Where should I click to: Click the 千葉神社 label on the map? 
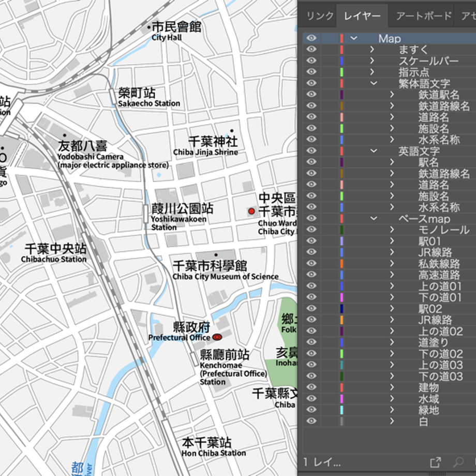point(213,141)
